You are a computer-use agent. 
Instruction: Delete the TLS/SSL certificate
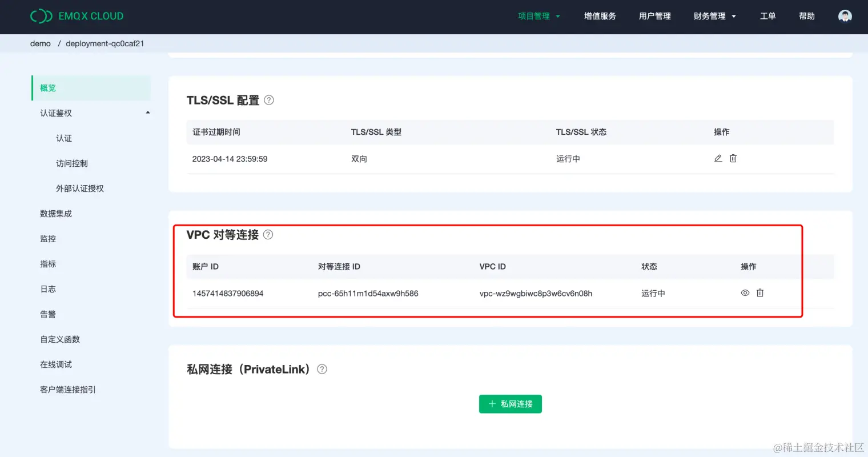[x=733, y=158]
